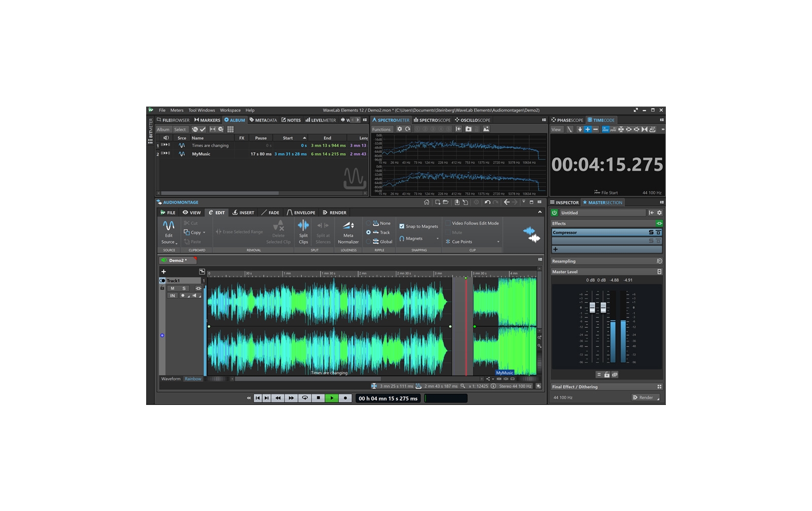Image resolution: width=812 pixels, height=511 pixels.
Task: Switch to the Envelope ribbon tab
Action: [x=301, y=213]
